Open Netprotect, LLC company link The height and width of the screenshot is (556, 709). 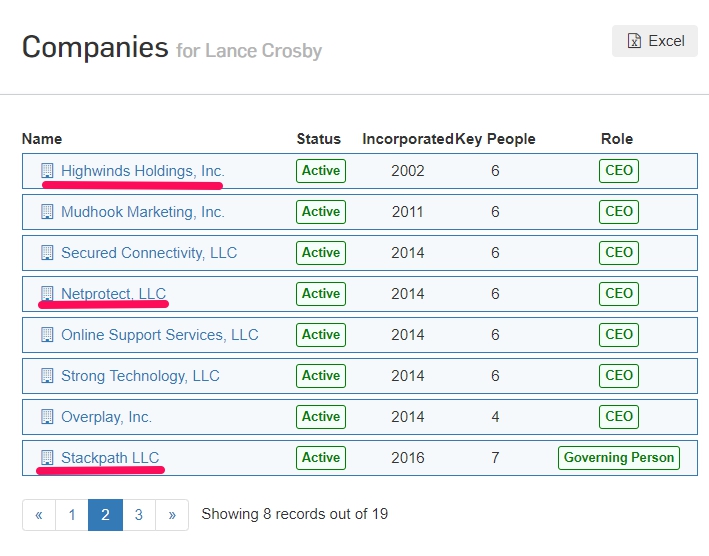(113, 294)
